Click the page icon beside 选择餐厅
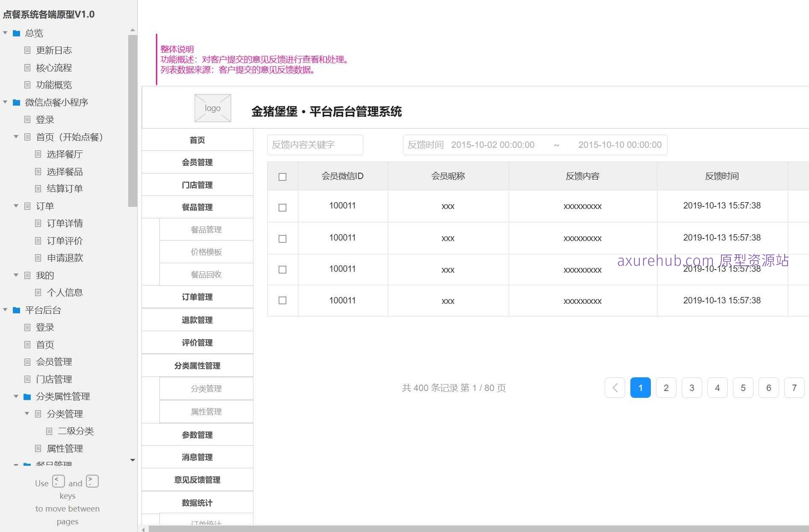This screenshot has height=532, width=809. pos(38,154)
